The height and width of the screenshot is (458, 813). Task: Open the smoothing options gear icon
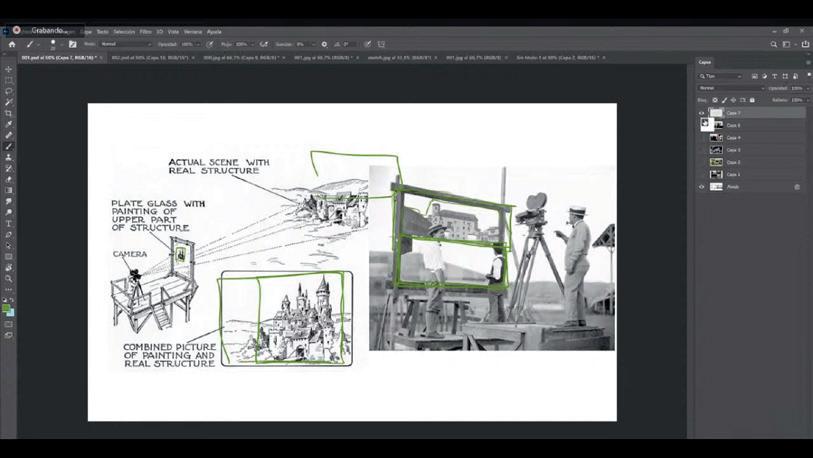324,44
